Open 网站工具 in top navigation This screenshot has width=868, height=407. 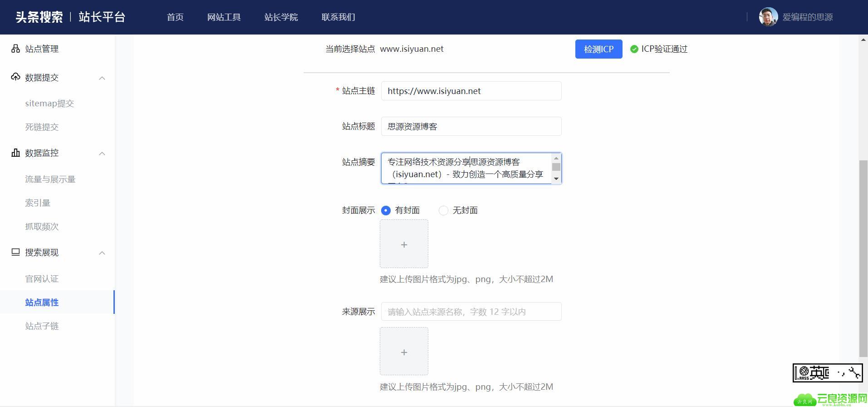(x=224, y=17)
